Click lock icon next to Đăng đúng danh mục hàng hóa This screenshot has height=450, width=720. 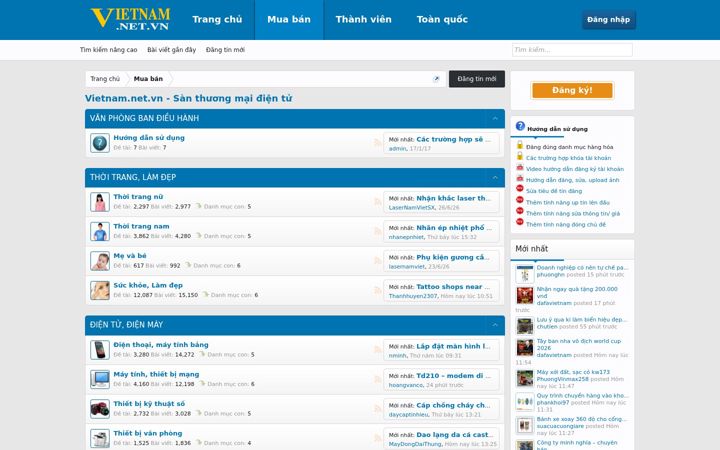pos(520,145)
